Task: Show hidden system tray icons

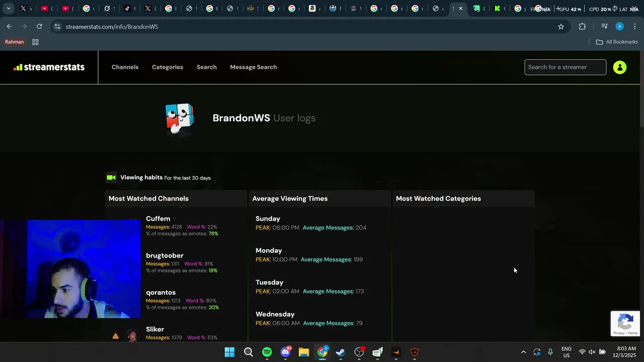Action: point(523,352)
